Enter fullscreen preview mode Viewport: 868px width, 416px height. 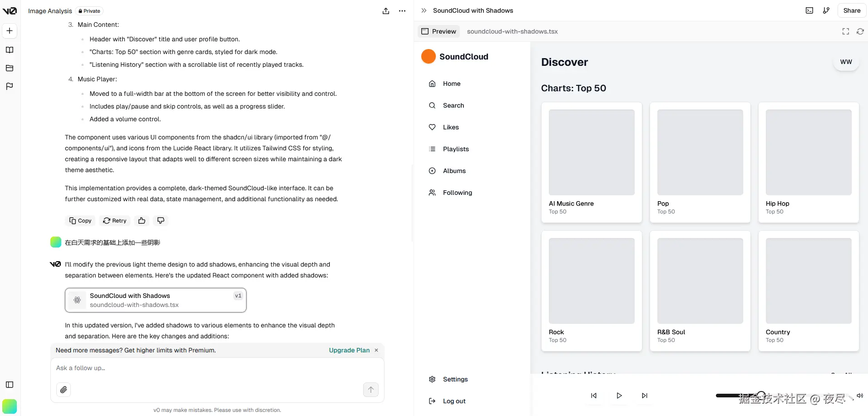[845, 31]
